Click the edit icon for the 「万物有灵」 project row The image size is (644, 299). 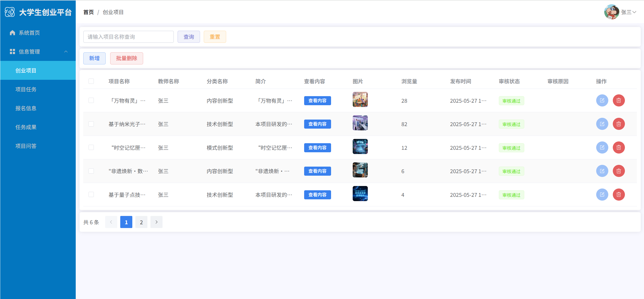(x=602, y=100)
